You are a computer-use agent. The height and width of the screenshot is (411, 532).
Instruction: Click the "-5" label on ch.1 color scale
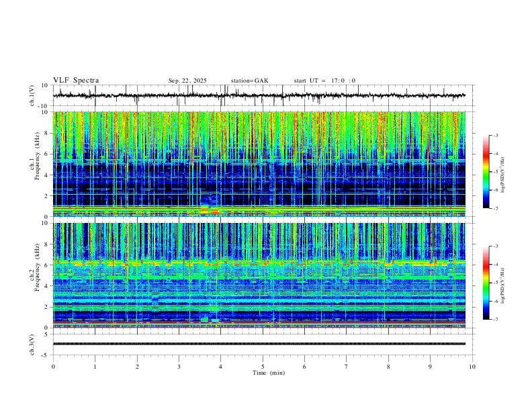[x=496, y=172]
